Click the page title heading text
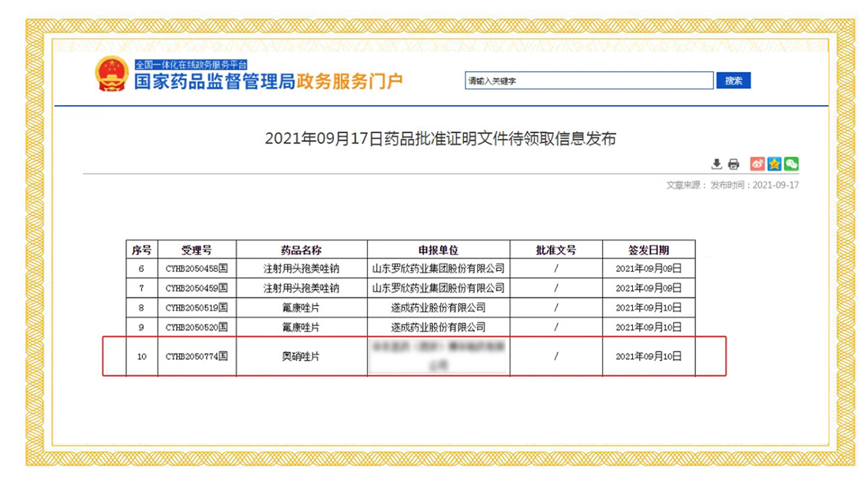 click(x=440, y=139)
